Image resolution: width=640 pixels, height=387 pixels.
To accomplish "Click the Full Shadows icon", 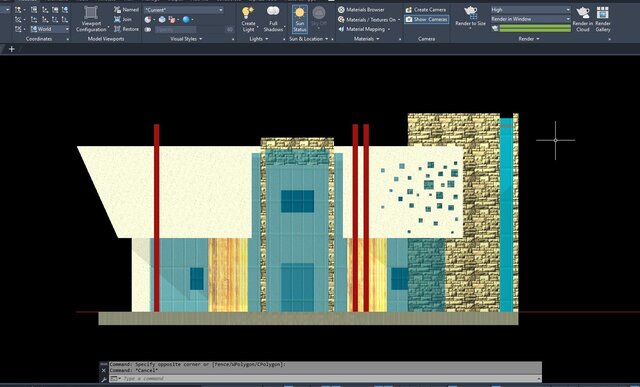I will click(x=273, y=12).
